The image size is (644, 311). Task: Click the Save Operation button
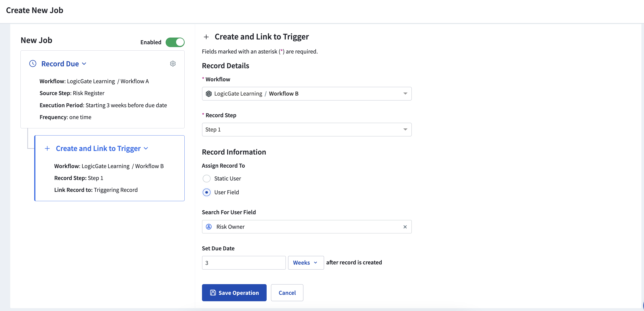pos(234,292)
